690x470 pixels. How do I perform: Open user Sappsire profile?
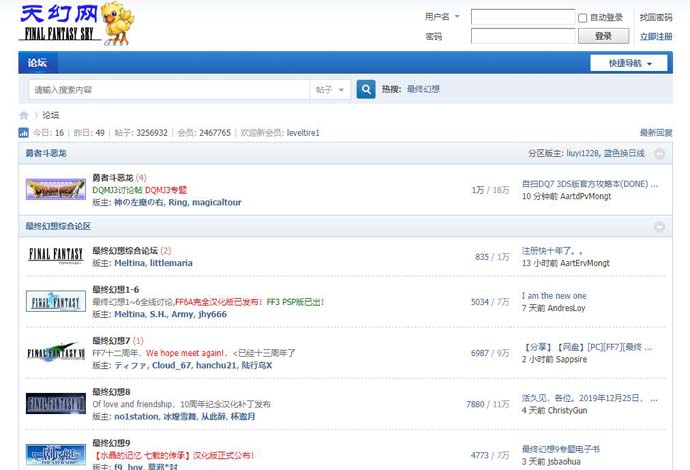pyautogui.click(x=571, y=359)
